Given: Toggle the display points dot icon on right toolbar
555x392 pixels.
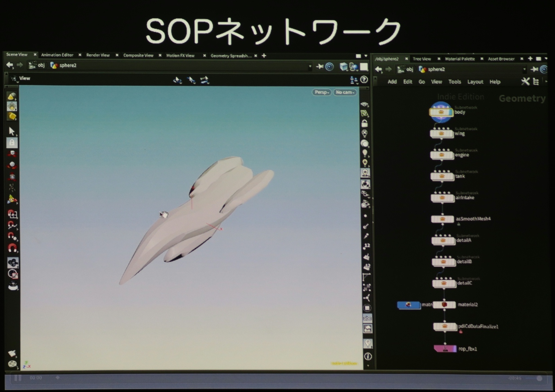Looking at the screenshot, I should (x=366, y=216).
